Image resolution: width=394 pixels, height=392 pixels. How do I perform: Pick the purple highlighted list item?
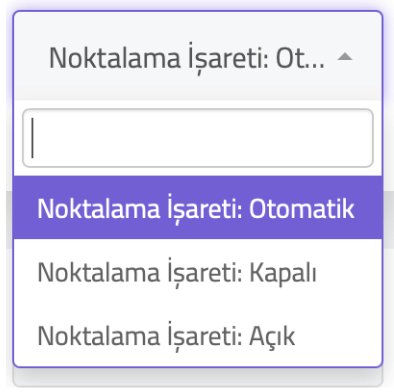(x=198, y=208)
